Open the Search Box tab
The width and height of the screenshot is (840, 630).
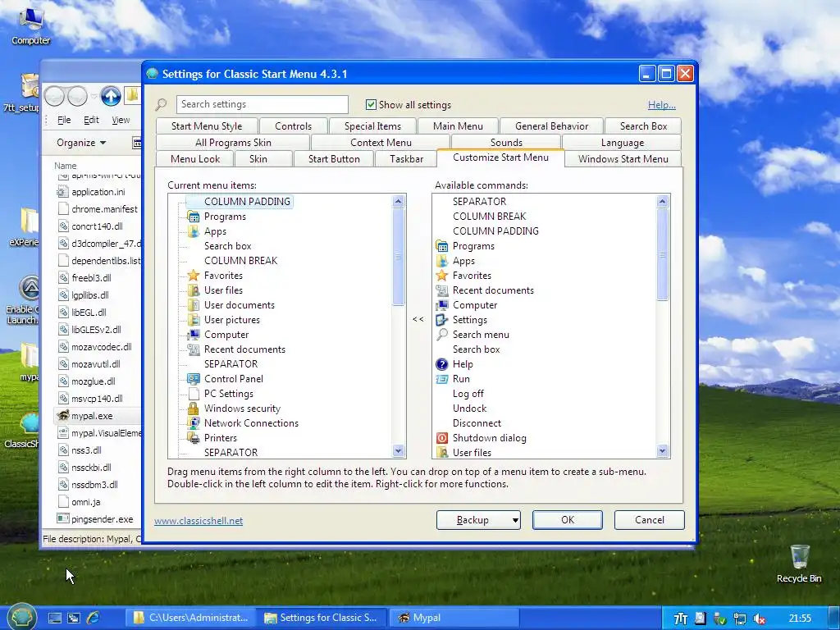(643, 126)
